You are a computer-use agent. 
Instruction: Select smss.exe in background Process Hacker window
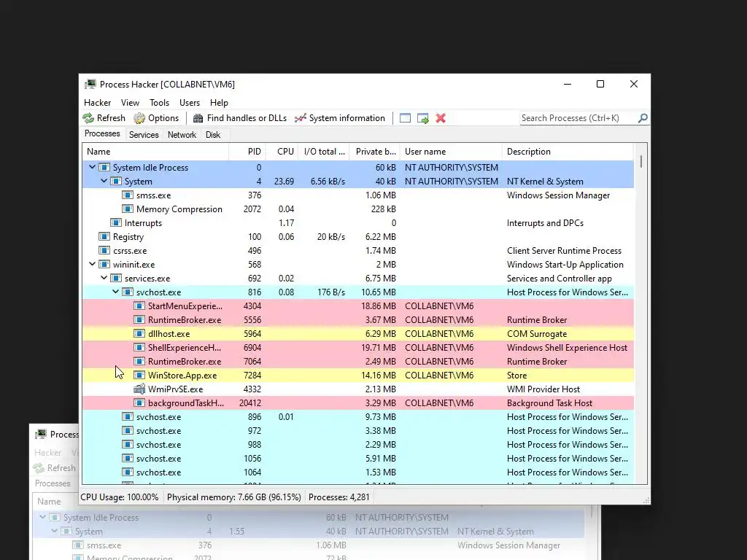(x=309, y=545)
